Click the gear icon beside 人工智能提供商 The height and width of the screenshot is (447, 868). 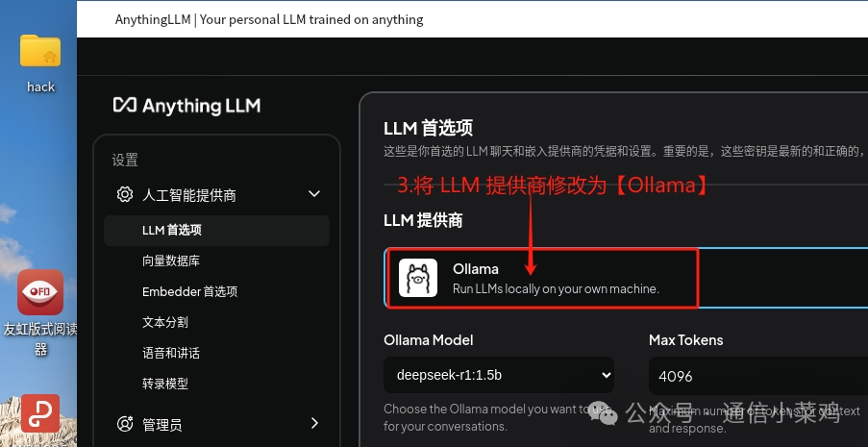tap(125, 194)
